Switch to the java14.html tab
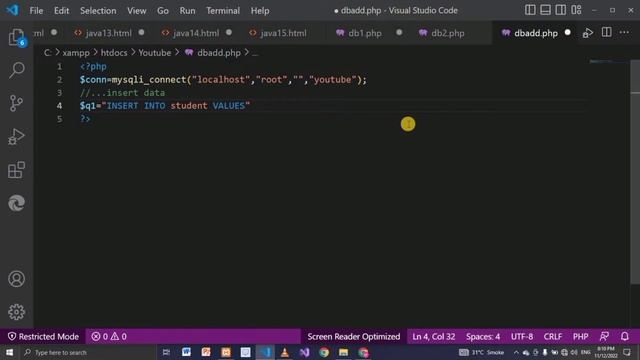 tap(196, 33)
